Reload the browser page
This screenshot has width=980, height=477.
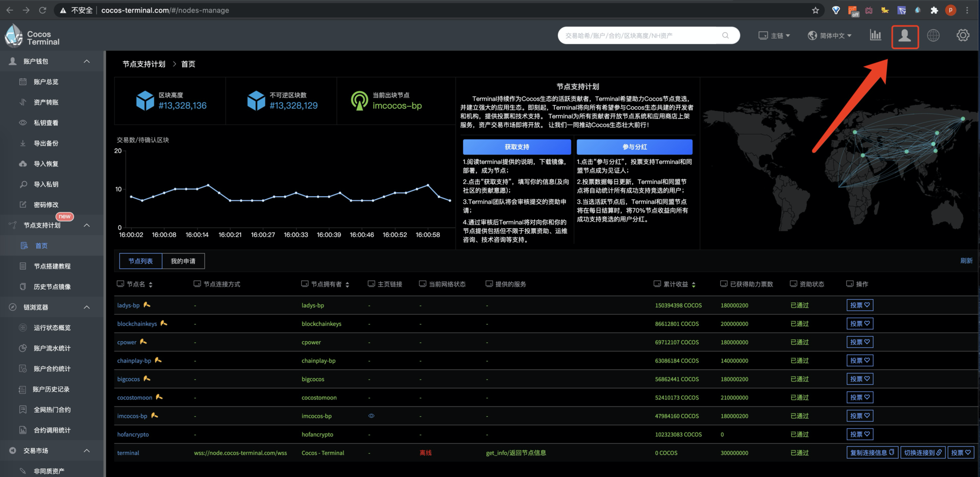(x=43, y=10)
